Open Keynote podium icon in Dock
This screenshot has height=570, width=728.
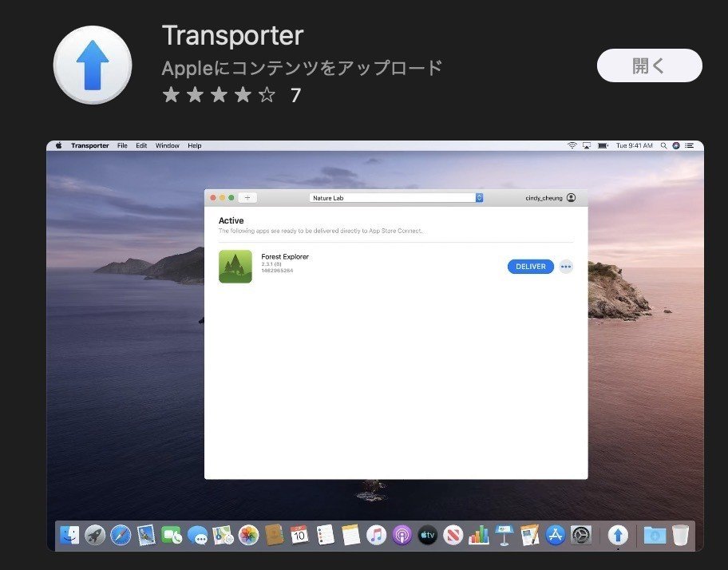coord(504,535)
